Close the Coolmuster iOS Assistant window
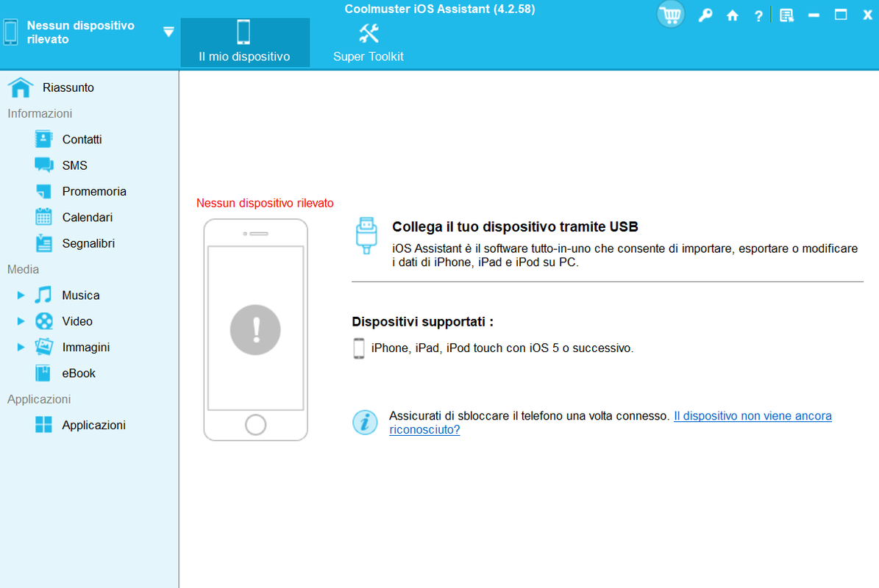This screenshot has height=588, width=879. coord(867,15)
